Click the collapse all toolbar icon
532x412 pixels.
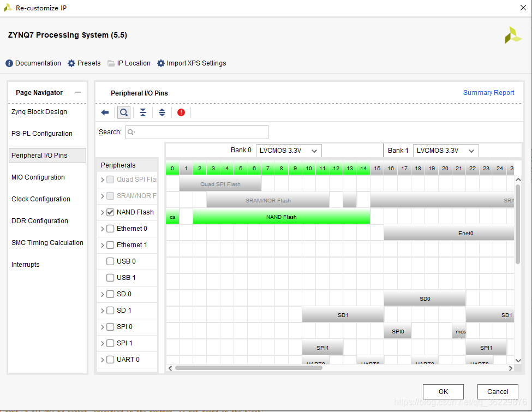[x=143, y=112]
